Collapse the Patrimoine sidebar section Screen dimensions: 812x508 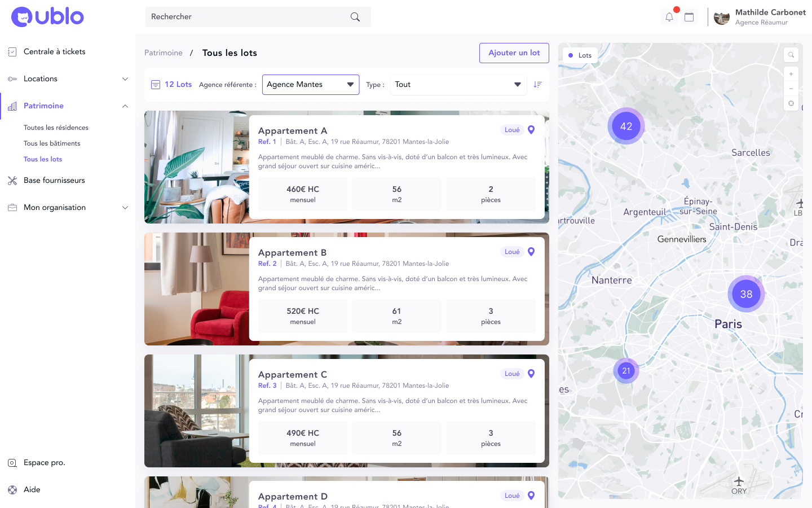pyautogui.click(x=125, y=106)
